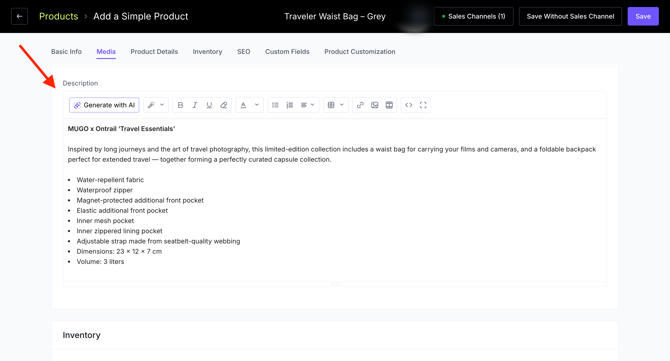Viewport: 670px width, 361px height.
Task: Insert a bulleted list
Action: click(275, 105)
